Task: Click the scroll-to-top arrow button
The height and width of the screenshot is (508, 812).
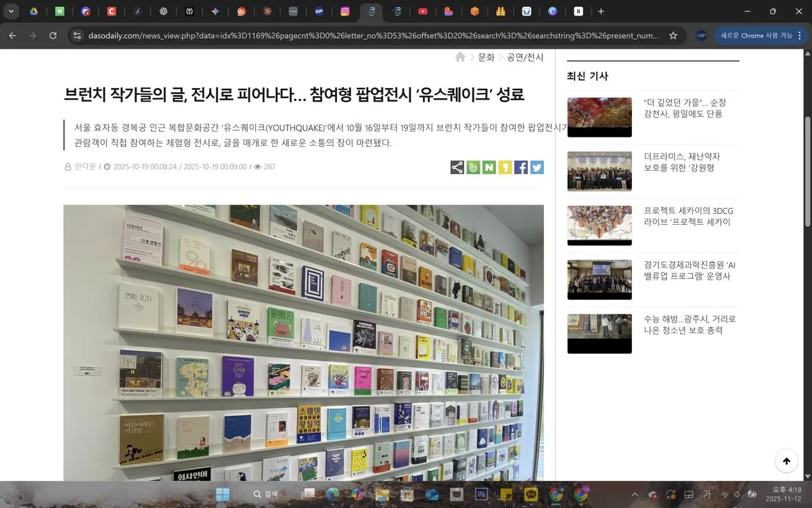Action: point(786,461)
